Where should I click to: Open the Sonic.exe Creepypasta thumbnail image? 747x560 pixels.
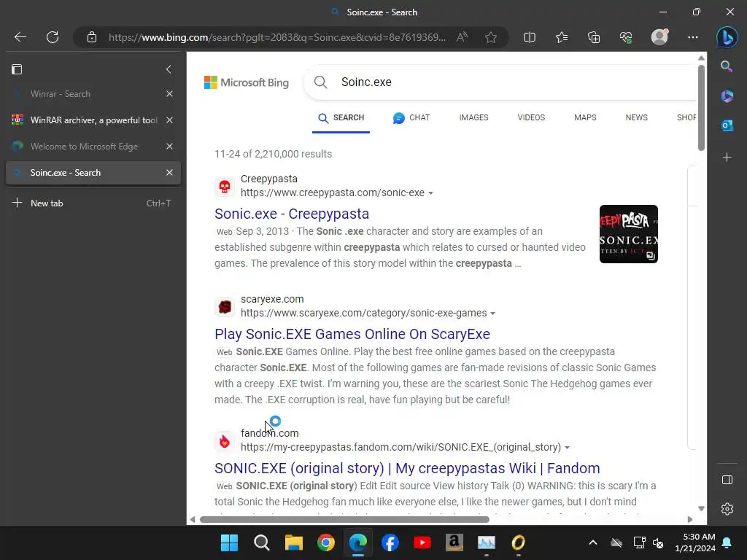click(x=628, y=234)
